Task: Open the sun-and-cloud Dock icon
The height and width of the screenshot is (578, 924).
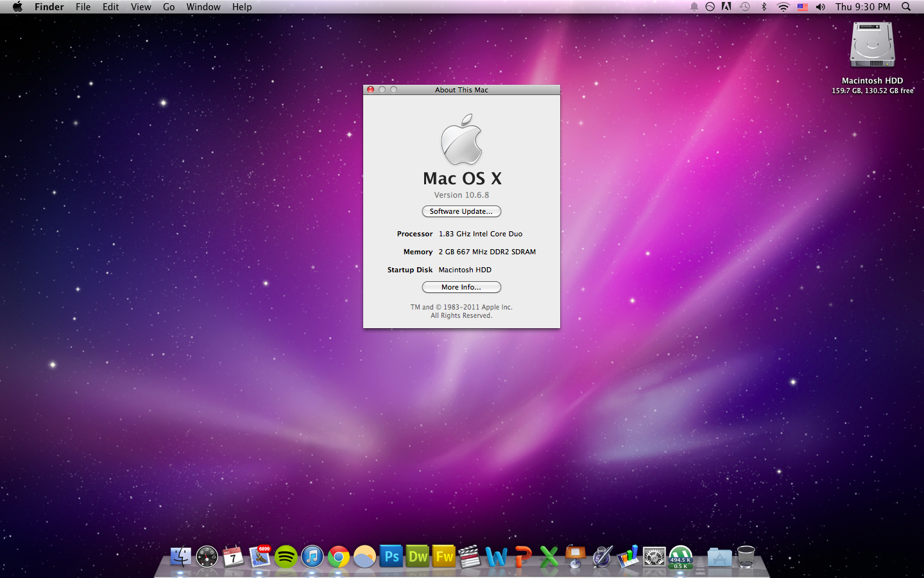Action: tap(365, 556)
